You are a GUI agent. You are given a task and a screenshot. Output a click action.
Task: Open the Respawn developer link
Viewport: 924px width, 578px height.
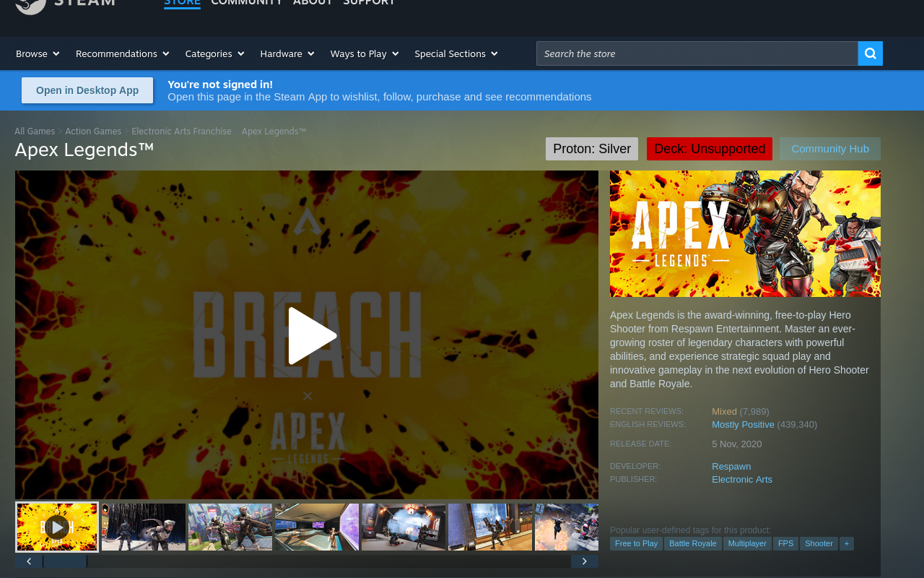coord(731,467)
